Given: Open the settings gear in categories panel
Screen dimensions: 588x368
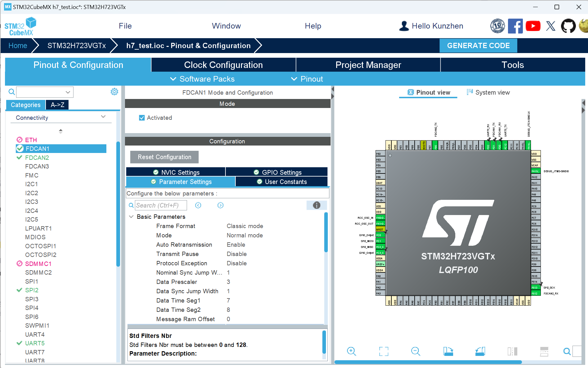Looking at the screenshot, I should click(x=114, y=92).
